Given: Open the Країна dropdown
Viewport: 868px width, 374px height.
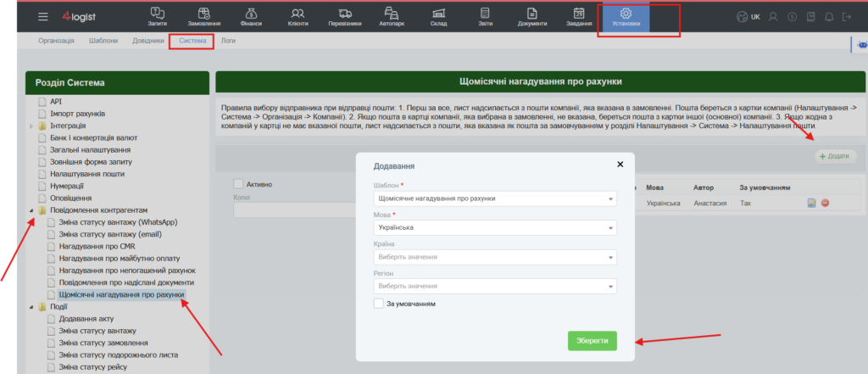Looking at the screenshot, I should click(x=495, y=257).
